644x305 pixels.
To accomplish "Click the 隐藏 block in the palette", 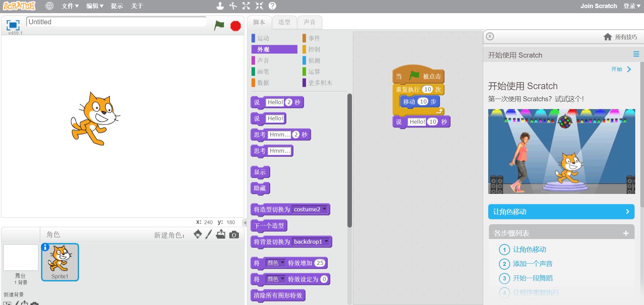I will point(260,188).
